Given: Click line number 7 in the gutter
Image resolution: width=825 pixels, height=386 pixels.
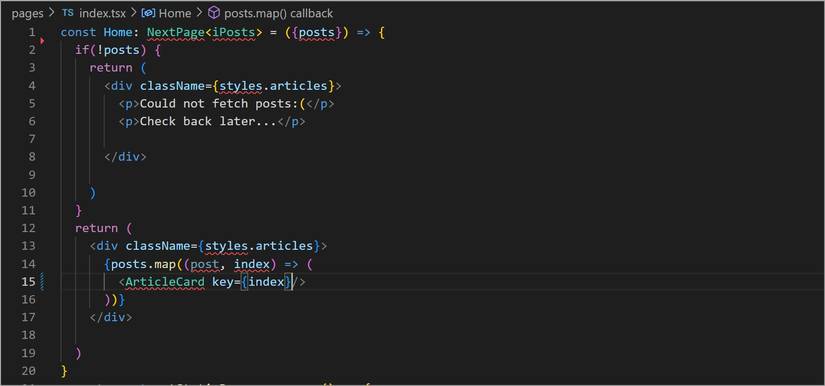Looking at the screenshot, I should coord(32,139).
